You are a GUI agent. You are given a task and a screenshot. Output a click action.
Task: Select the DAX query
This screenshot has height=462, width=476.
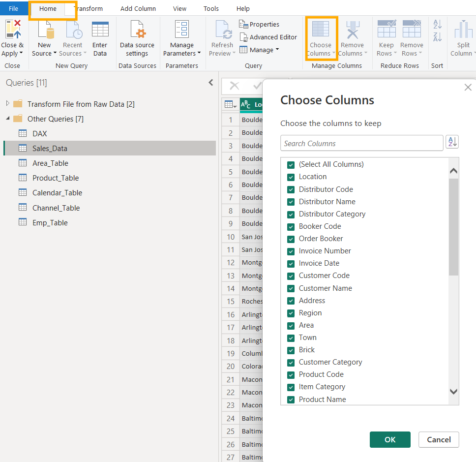(x=39, y=134)
